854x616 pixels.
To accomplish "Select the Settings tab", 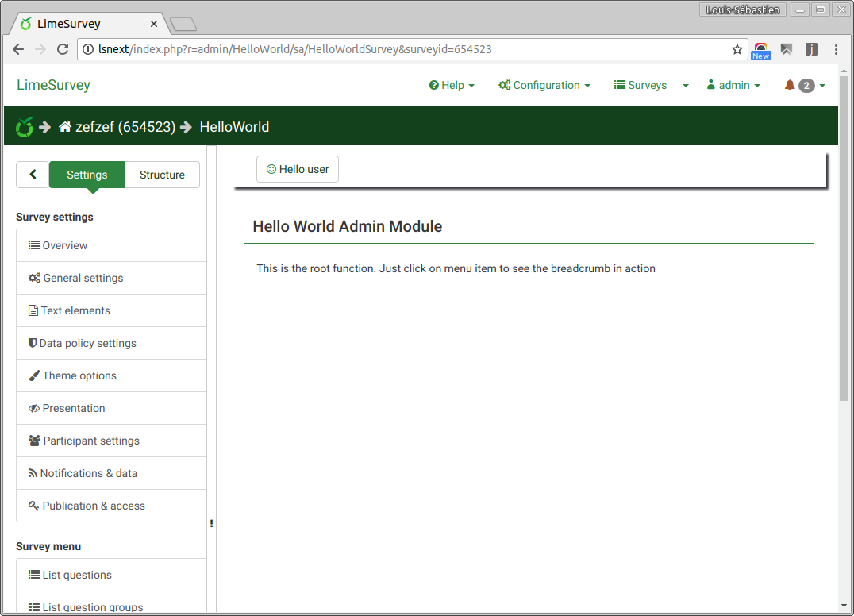I will (x=87, y=175).
